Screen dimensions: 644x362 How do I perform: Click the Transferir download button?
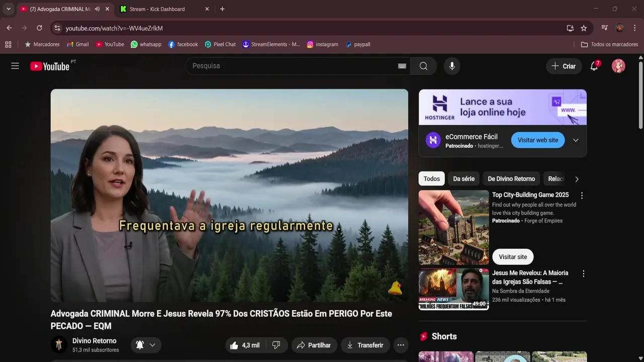365,345
